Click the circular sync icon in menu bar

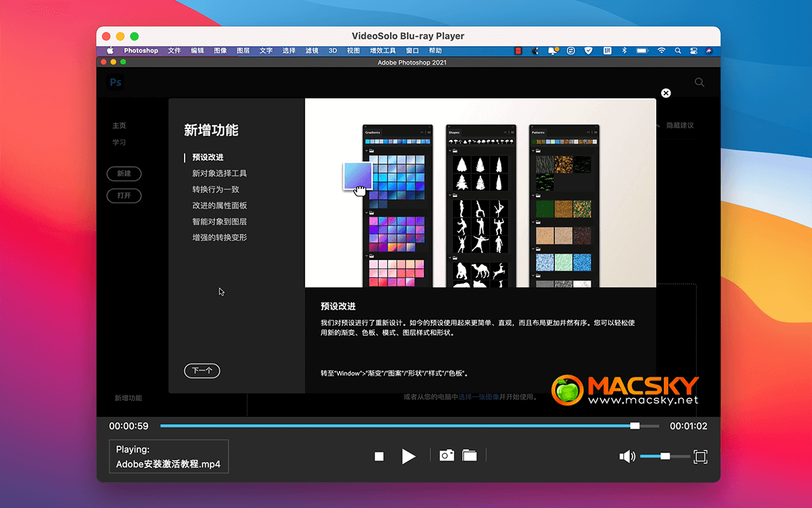pyautogui.click(x=571, y=51)
